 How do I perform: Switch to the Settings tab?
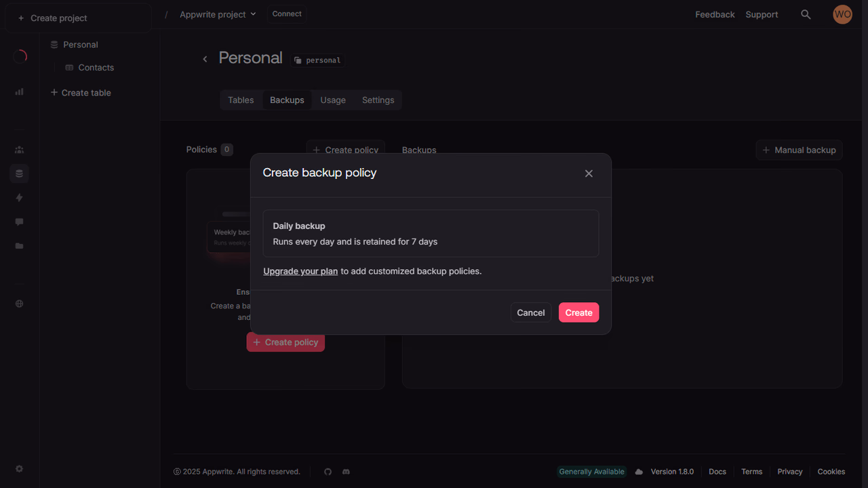tap(378, 100)
